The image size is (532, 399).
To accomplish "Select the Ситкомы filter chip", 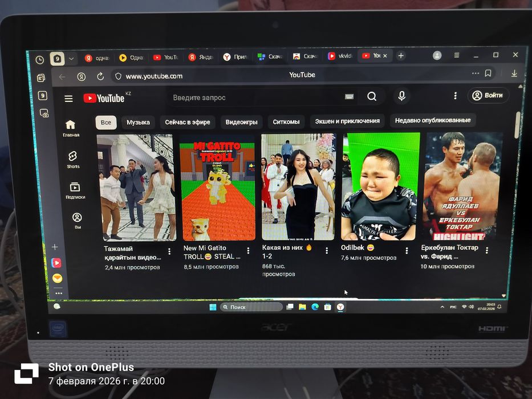I will 286,121.
